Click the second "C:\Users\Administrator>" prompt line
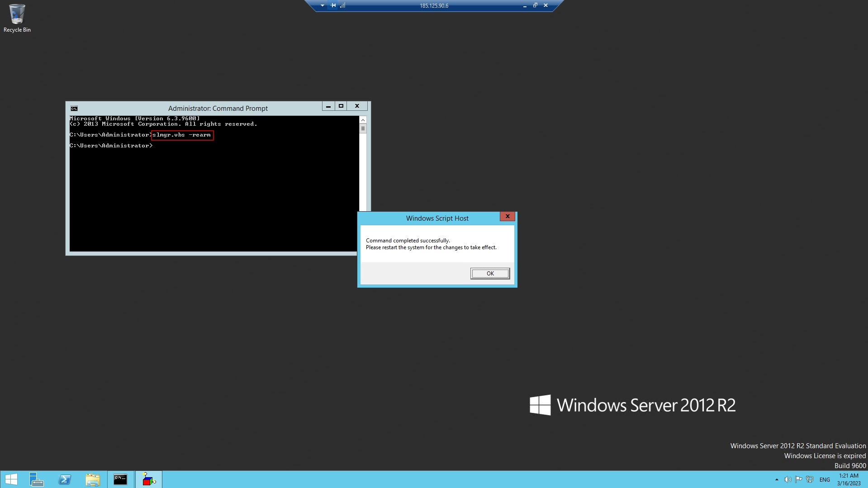The height and width of the screenshot is (488, 868). click(111, 146)
